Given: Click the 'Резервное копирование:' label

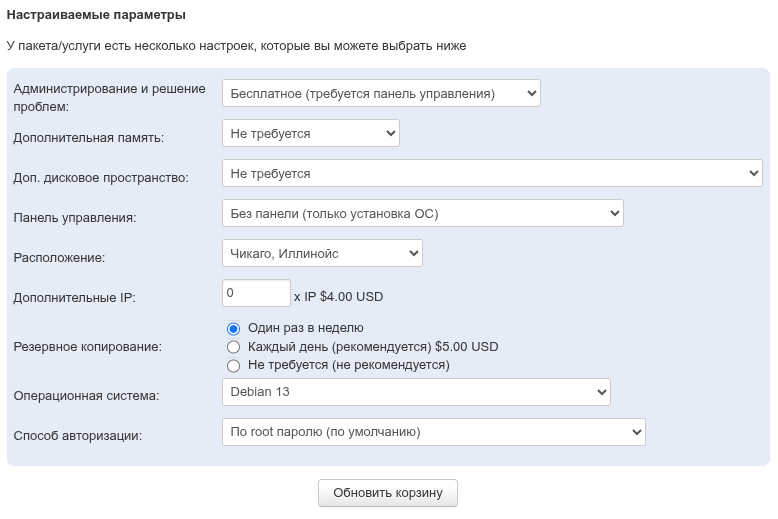Looking at the screenshot, I should pos(87,347).
